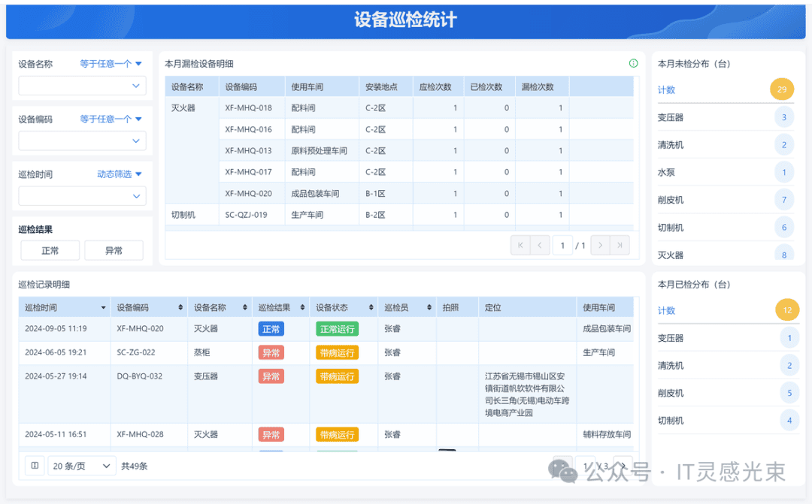Click the 共49条 total records text
The width and height of the screenshot is (812, 504).
134,466
